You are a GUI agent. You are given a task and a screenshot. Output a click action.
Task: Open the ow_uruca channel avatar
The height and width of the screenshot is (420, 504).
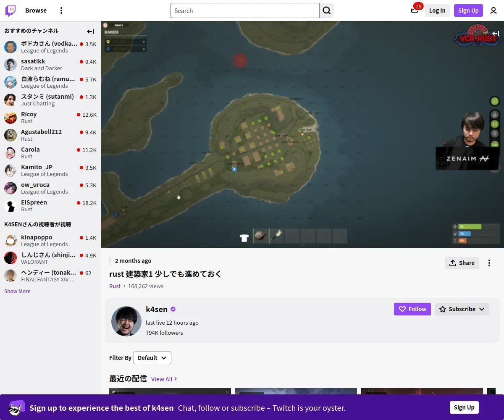[10, 188]
